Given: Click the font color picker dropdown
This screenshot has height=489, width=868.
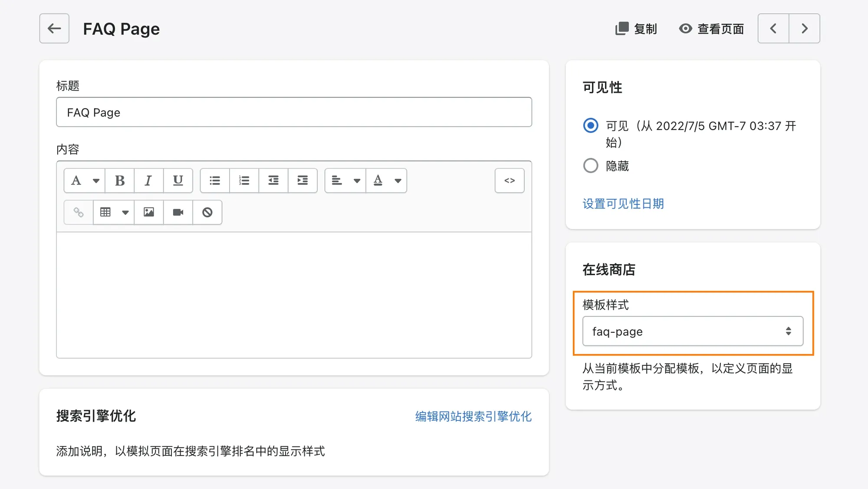Looking at the screenshot, I should click(x=397, y=180).
